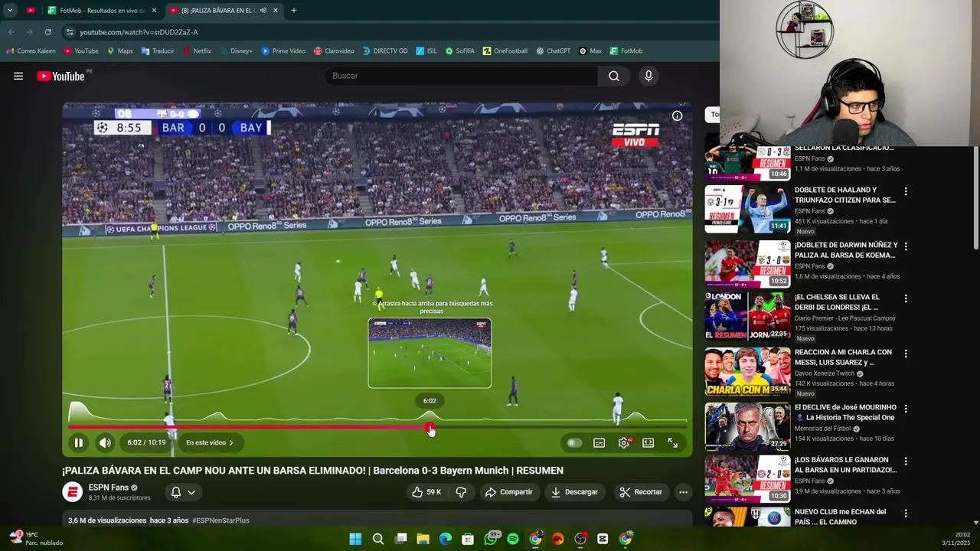Open the EA app from taskbar
The image size is (980, 551).
[558, 539]
